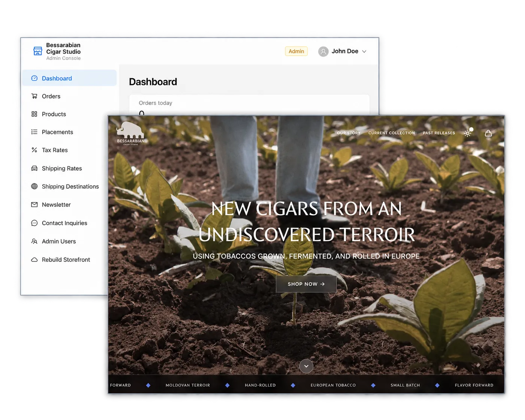Click the Admin Users person icon
This screenshot has height=420, width=525.
tap(34, 241)
